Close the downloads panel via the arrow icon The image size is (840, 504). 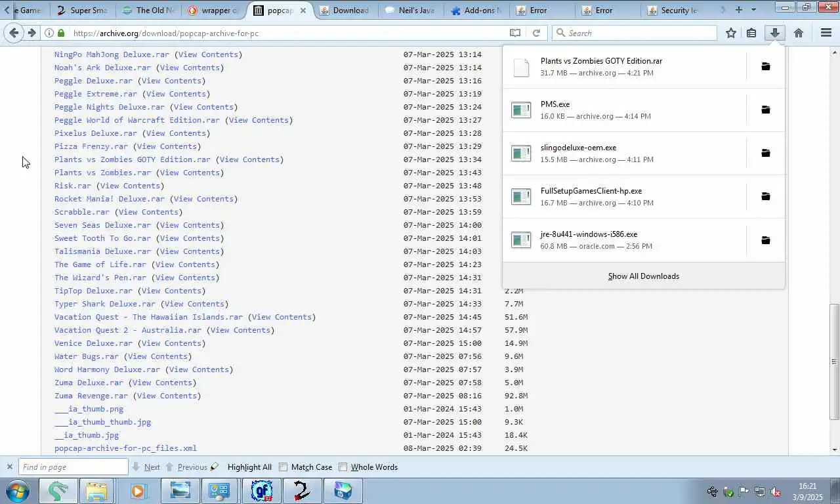click(774, 33)
